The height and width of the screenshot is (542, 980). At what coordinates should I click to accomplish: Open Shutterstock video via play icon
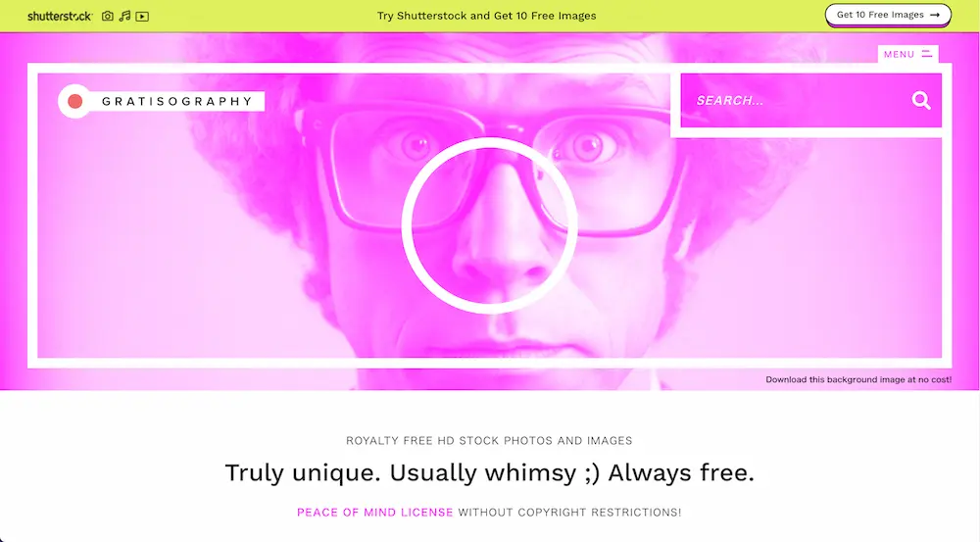[x=142, y=17]
